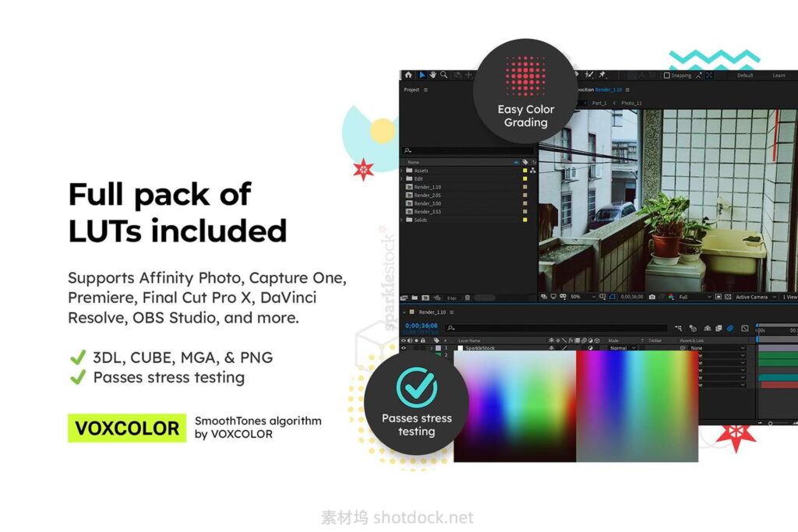
Task: Select the Render_3.00 composition
Action: coord(428,203)
